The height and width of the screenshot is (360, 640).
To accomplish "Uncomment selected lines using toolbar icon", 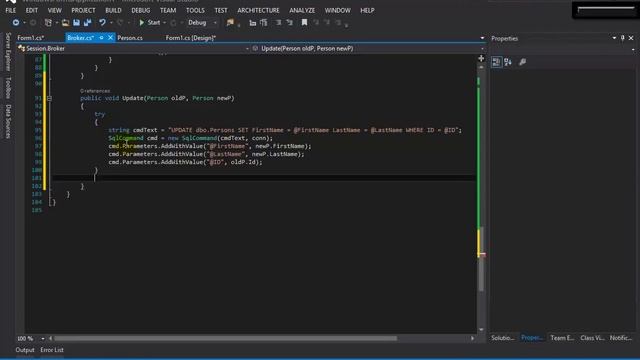I will pos(289,23).
